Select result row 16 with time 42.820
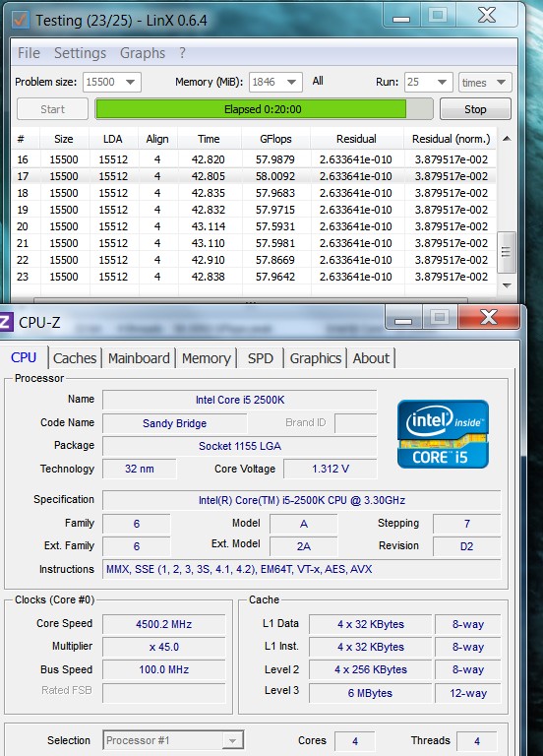Image resolution: width=543 pixels, height=756 pixels. tap(254, 159)
